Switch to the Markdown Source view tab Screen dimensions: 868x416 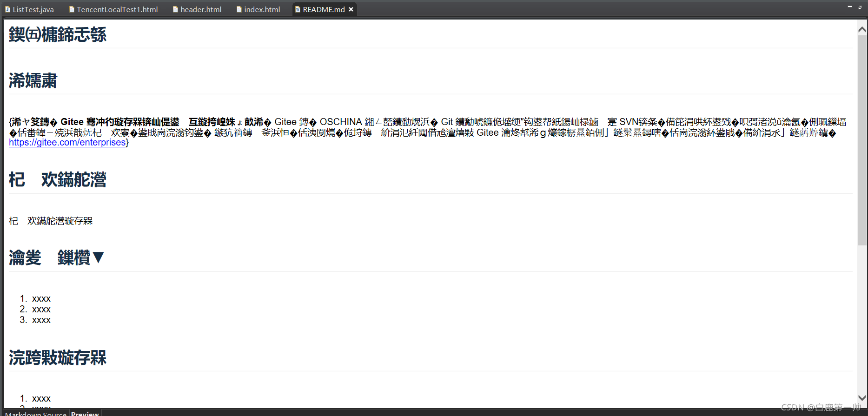pyautogui.click(x=36, y=413)
